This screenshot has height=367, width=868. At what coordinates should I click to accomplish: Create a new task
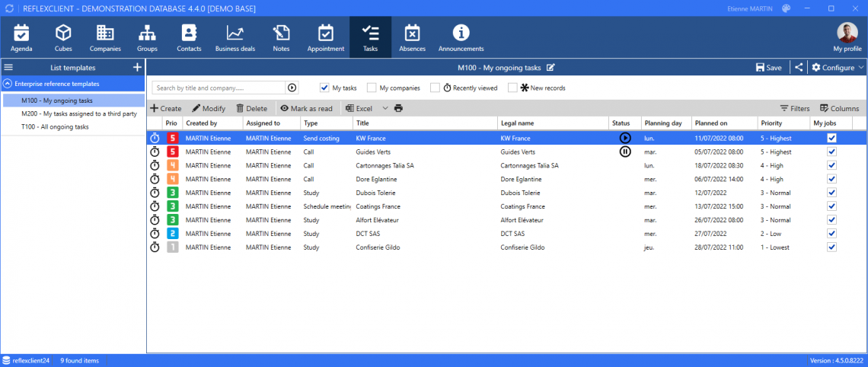tap(166, 108)
